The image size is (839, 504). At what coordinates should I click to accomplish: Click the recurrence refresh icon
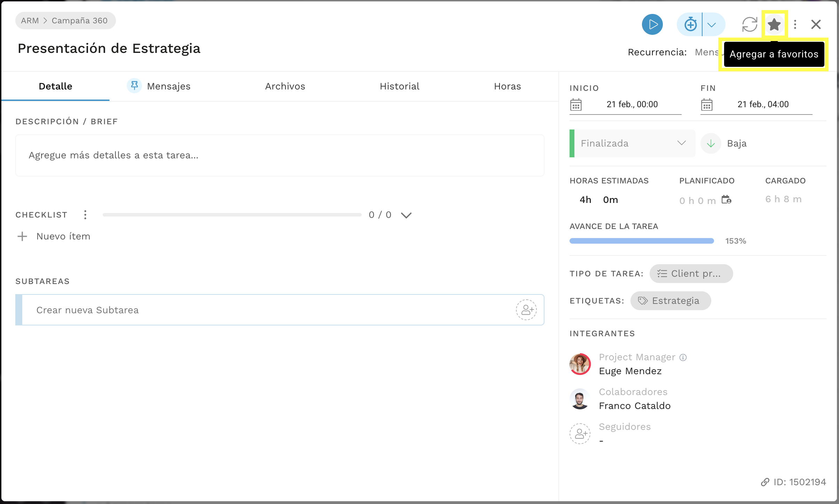[x=749, y=24]
